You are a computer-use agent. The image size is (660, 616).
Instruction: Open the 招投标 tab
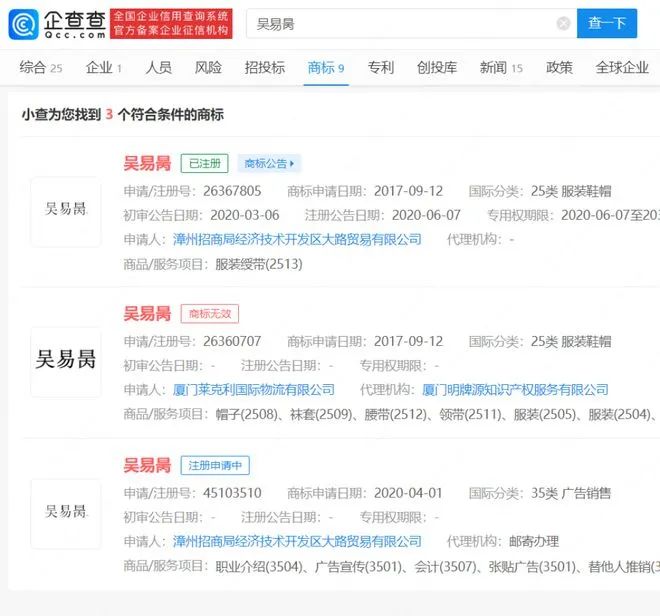pyautogui.click(x=265, y=67)
